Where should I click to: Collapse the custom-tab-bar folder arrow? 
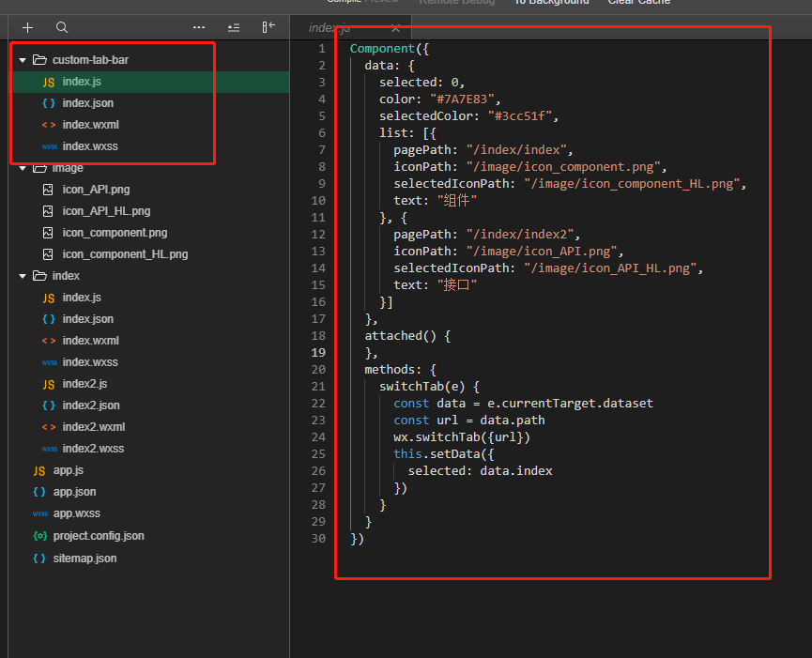(x=23, y=60)
